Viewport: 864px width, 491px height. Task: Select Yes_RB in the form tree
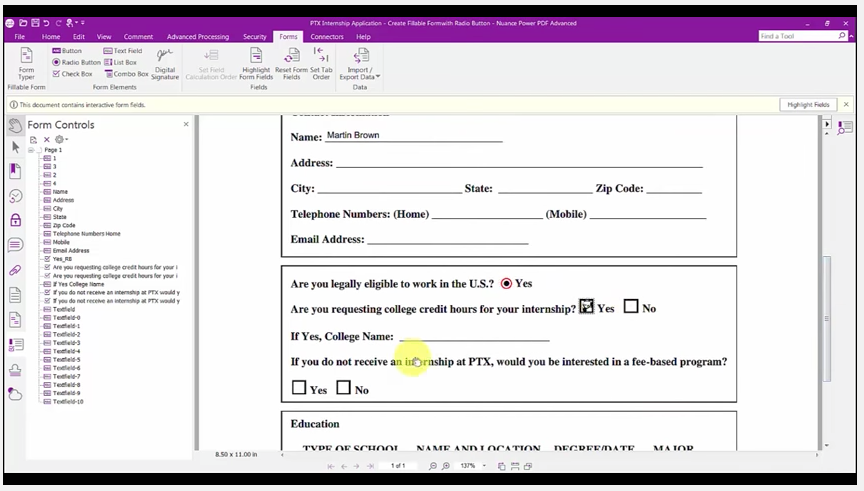click(62, 259)
